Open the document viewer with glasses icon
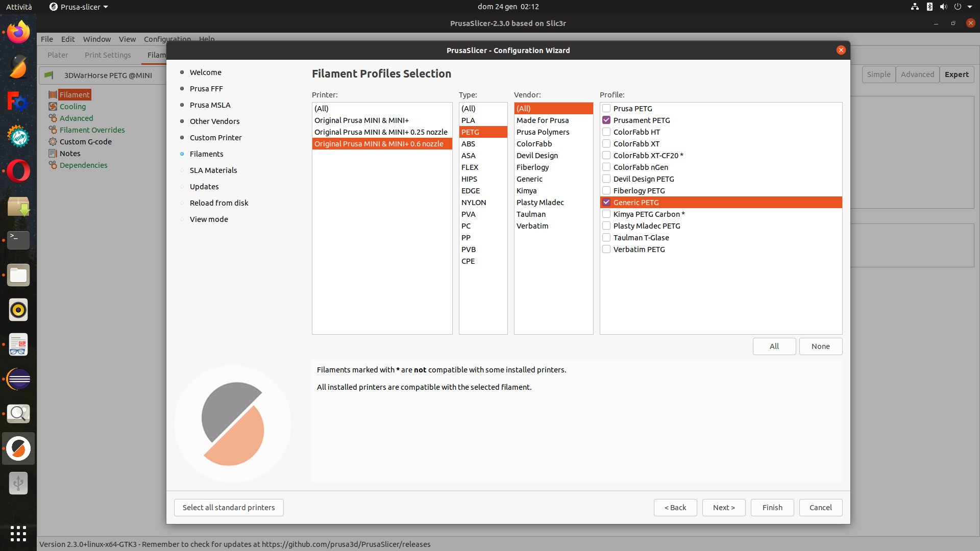The width and height of the screenshot is (980, 551). [x=18, y=344]
